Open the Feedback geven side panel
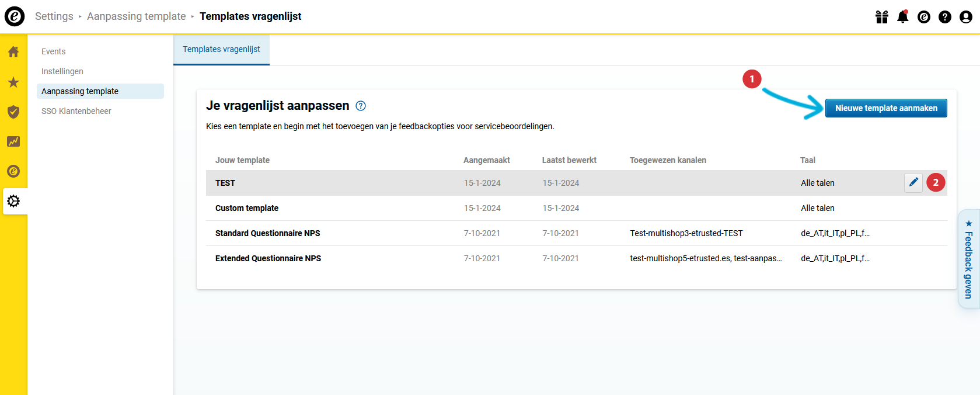 point(968,258)
